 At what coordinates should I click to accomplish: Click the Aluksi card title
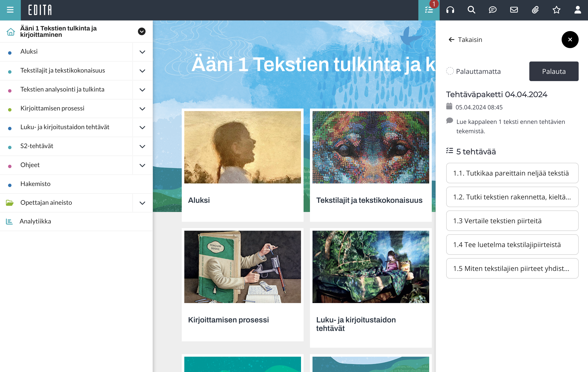click(199, 200)
